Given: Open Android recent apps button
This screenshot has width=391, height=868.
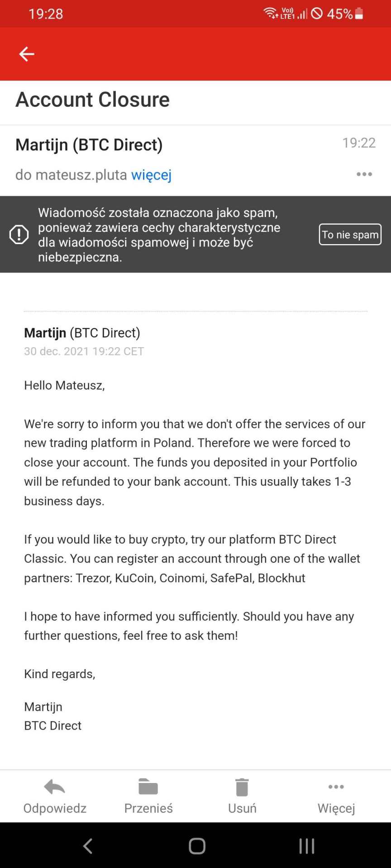Looking at the screenshot, I should (306, 846).
